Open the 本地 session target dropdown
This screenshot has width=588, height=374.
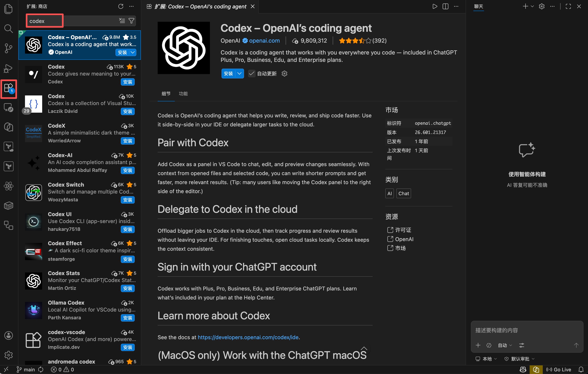coord(486,359)
